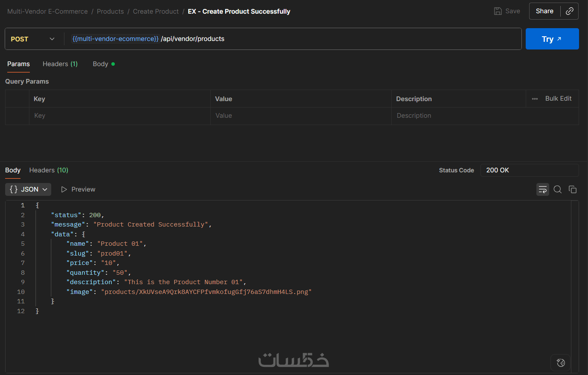Click the query param Value input field
Viewport: 588px width, 375px height.
point(300,116)
